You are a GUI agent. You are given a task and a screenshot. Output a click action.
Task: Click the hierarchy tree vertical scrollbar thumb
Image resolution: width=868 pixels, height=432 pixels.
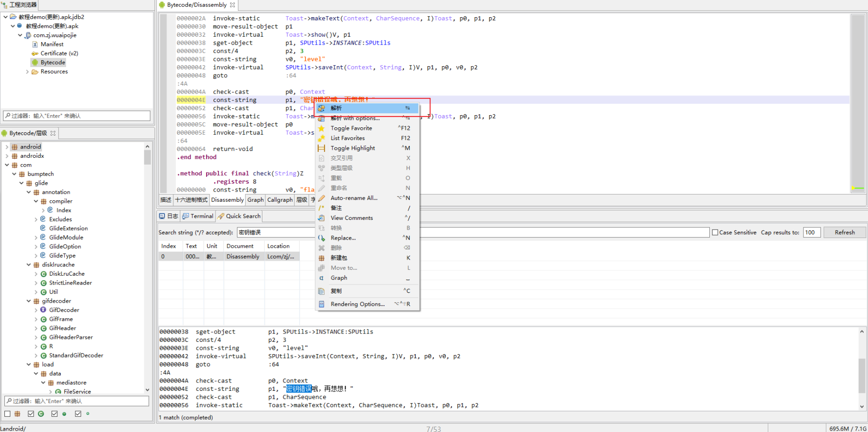click(x=147, y=158)
